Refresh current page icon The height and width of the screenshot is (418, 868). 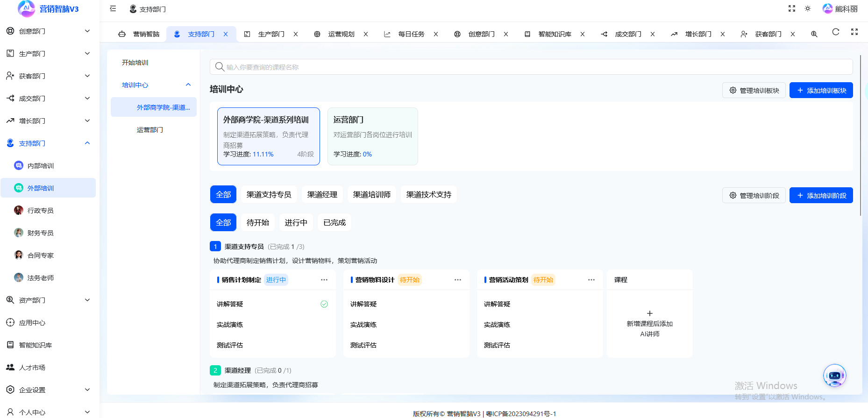836,32
